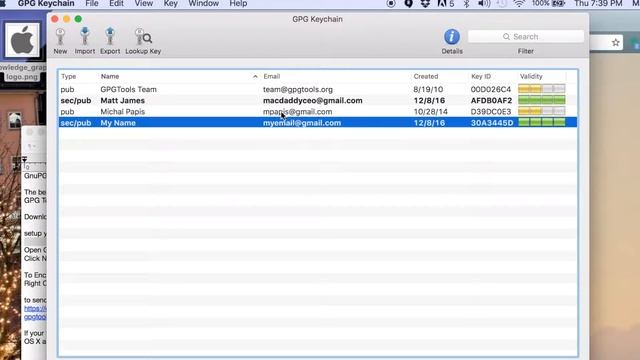The height and width of the screenshot is (360, 640).
Task: Click validity bar of Matt James key
Action: 542,100
